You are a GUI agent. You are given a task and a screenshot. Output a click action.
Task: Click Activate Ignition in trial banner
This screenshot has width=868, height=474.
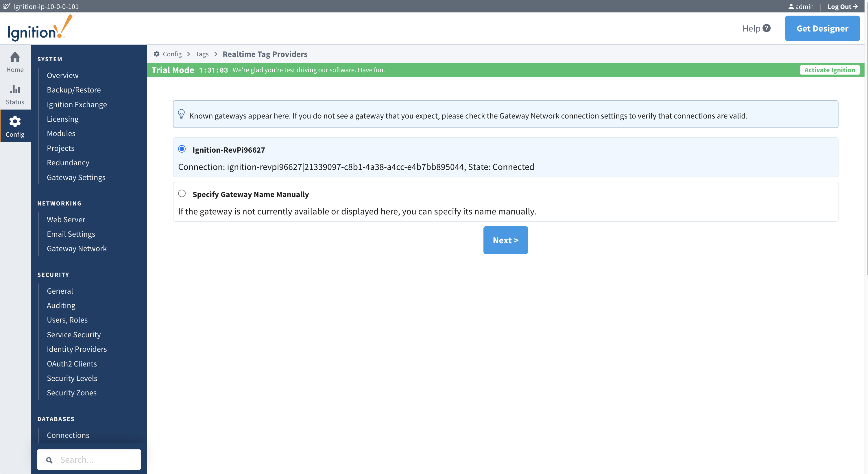[829, 70]
